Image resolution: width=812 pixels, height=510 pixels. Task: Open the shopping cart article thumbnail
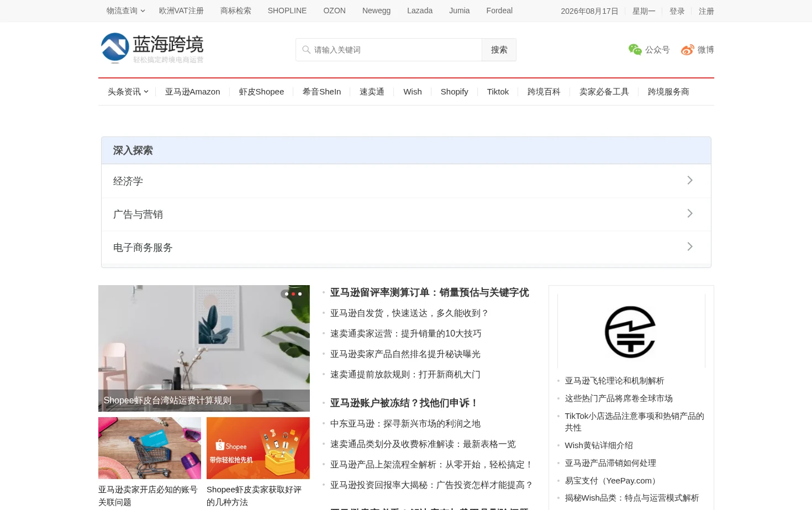click(x=150, y=448)
